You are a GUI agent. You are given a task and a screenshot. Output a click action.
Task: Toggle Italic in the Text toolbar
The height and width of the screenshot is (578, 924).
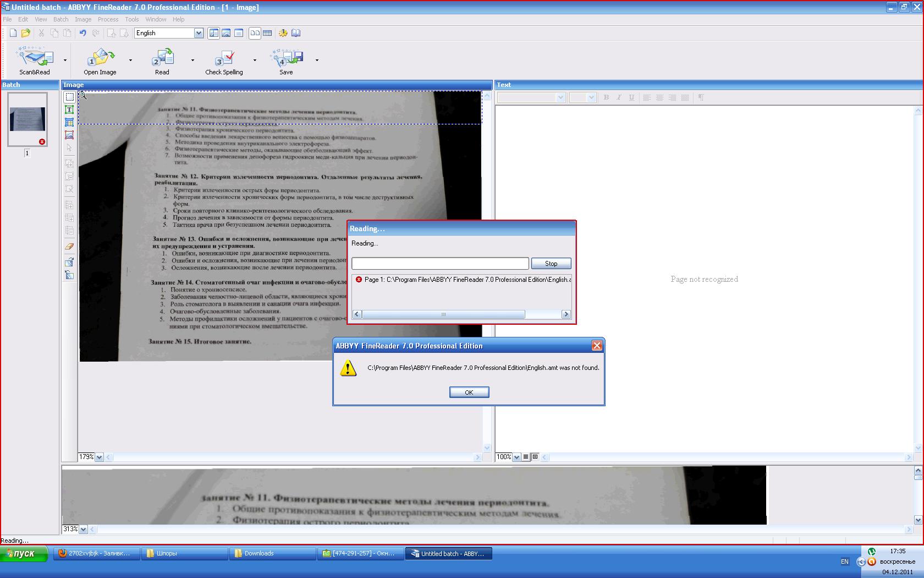[619, 97]
